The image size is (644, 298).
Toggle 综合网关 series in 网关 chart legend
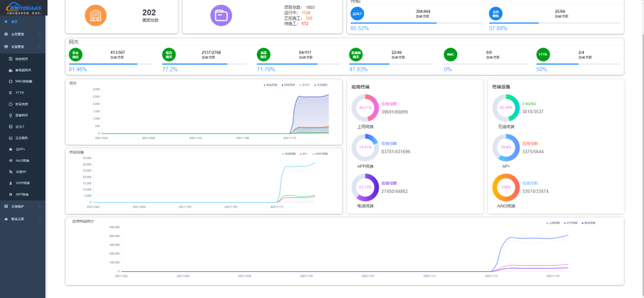point(288,85)
